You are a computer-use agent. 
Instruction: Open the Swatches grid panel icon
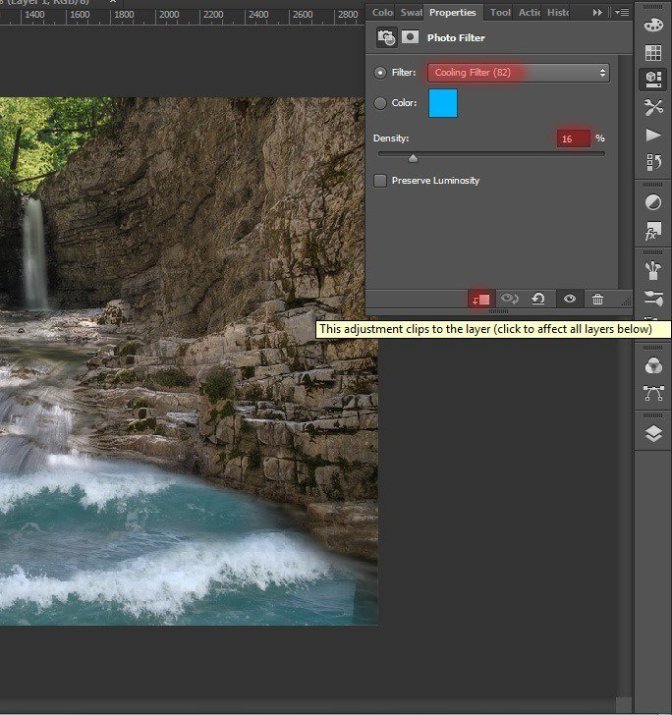(x=653, y=52)
